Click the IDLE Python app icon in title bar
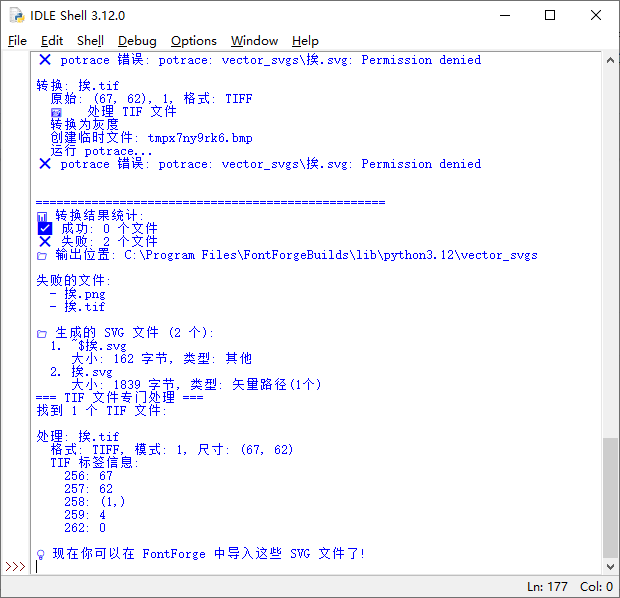 [17, 15]
